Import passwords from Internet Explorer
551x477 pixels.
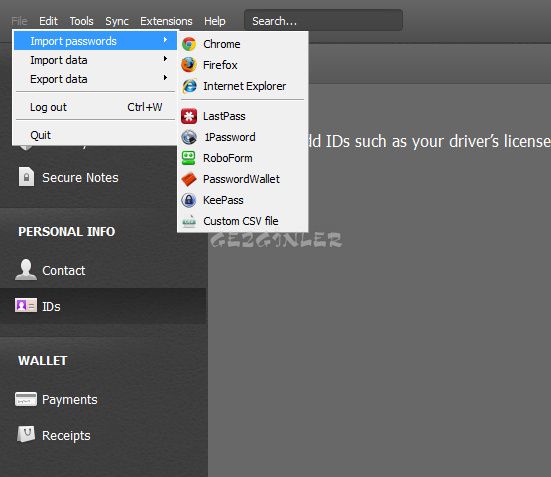[242, 86]
